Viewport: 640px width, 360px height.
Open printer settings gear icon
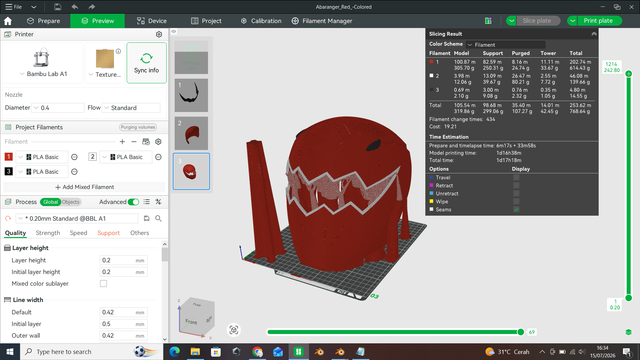[159, 34]
